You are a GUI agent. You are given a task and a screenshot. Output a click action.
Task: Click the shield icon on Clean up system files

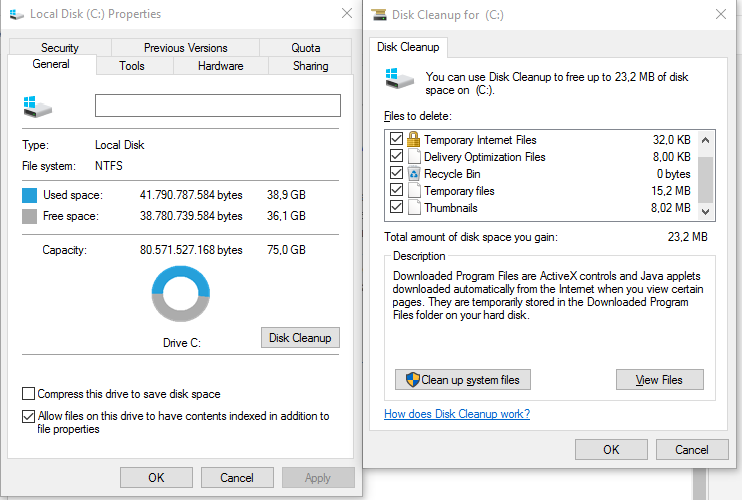(x=413, y=379)
